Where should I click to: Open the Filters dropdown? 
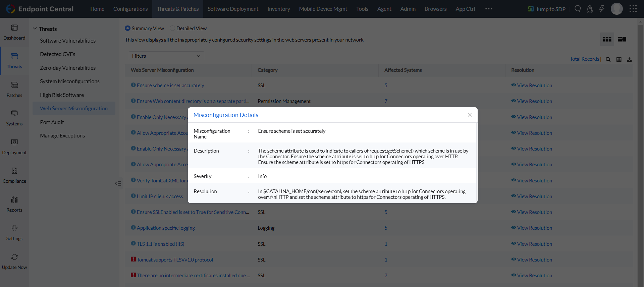pos(166,56)
